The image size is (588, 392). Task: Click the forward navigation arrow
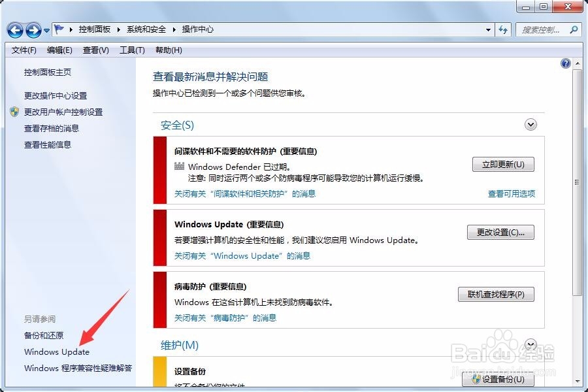point(34,30)
